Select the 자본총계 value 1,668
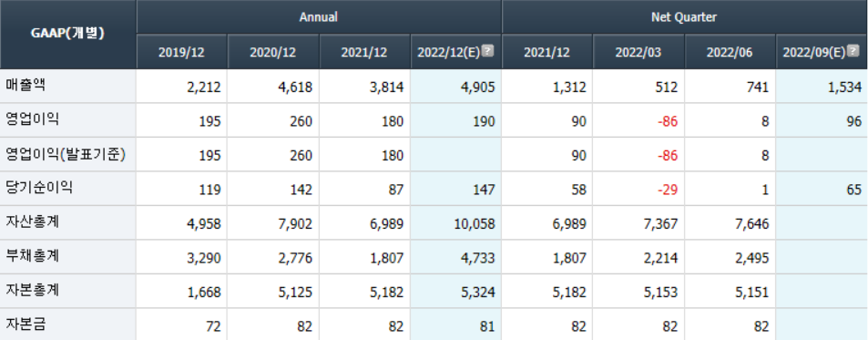 pyautogui.click(x=204, y=293)
